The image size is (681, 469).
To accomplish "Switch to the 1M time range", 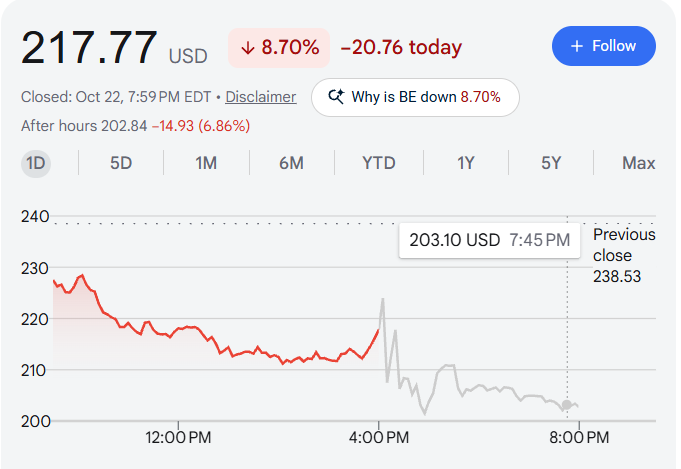I will 206,163.
